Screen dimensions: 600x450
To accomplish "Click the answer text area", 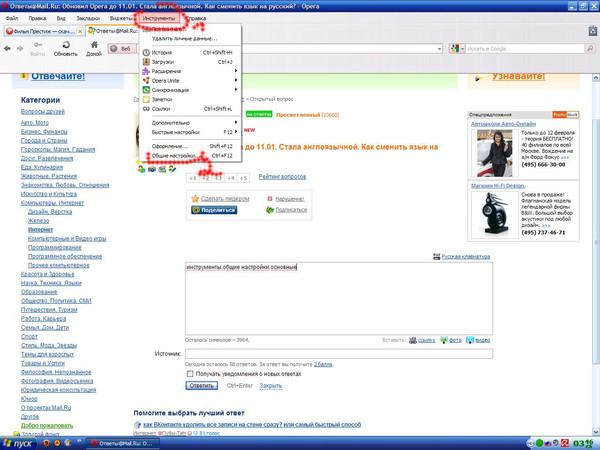I will [x=339, y=298].
